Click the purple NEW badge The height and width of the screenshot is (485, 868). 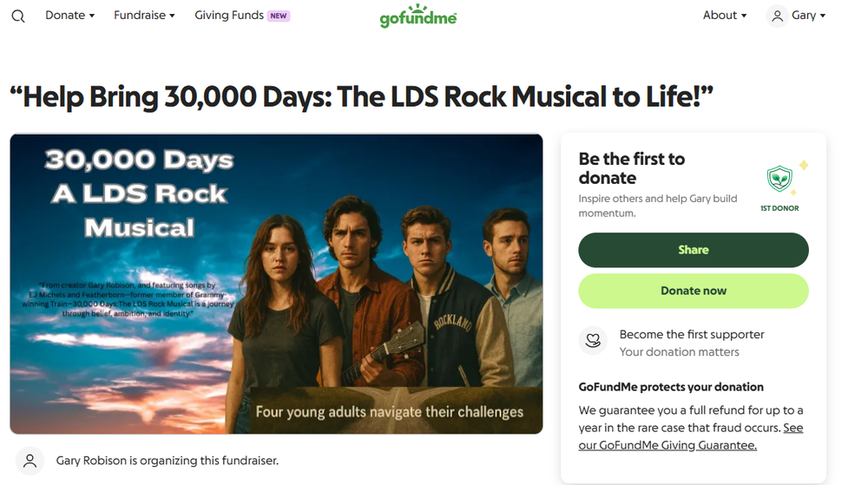click(279, 16)
